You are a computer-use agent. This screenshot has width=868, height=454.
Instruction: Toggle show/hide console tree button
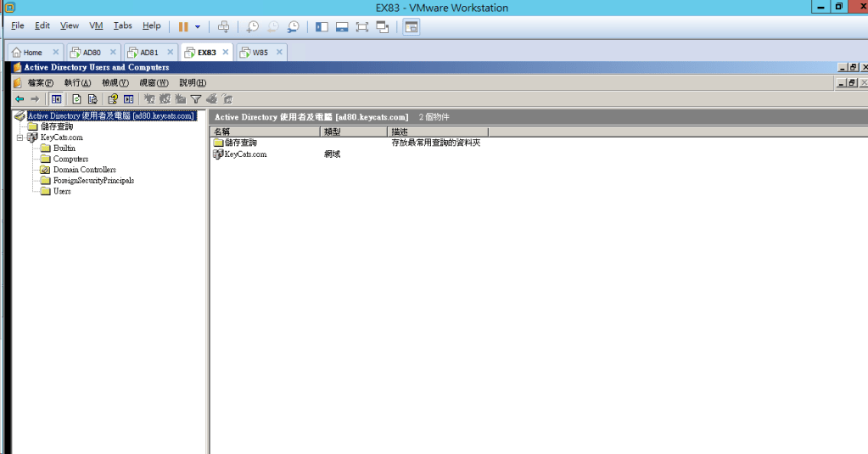tap(56, 98)
